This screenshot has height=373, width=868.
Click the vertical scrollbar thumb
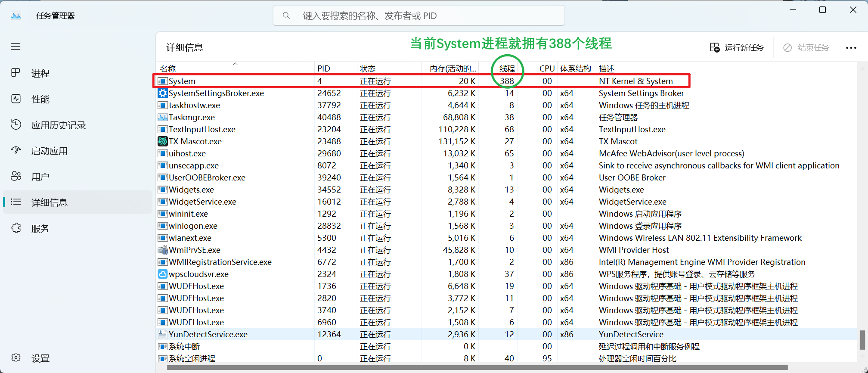862,340
